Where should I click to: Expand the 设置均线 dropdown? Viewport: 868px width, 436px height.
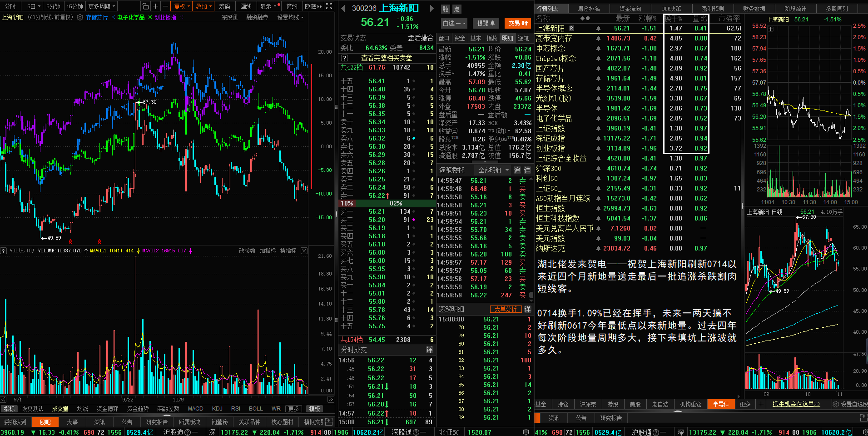(x=290, y=17)
